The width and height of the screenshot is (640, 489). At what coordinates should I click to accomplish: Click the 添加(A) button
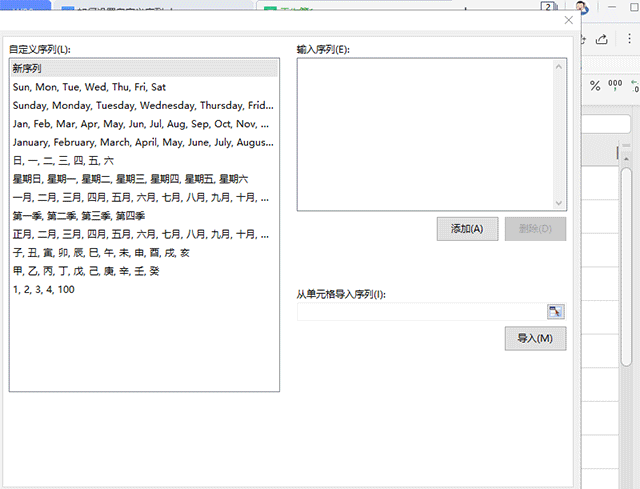[x=467, y=229]
